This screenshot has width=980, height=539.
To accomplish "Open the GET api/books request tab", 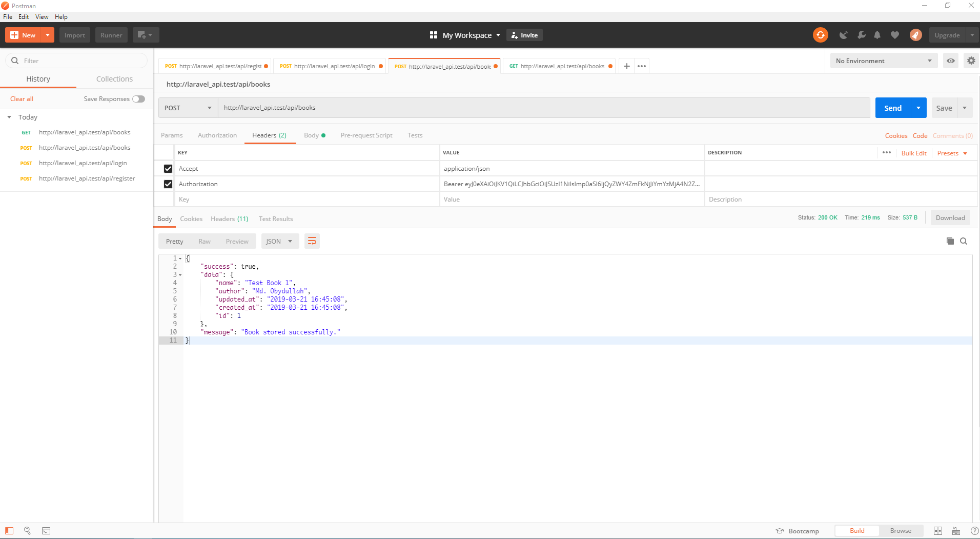I will click(x=560, y=66).
